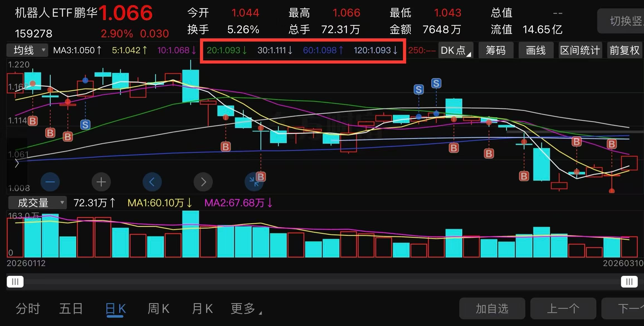The width and height of the screenshot is (644, 326).
Task: Click the scroll-left arrow circle on chart
Action: [x=152, y=182]
